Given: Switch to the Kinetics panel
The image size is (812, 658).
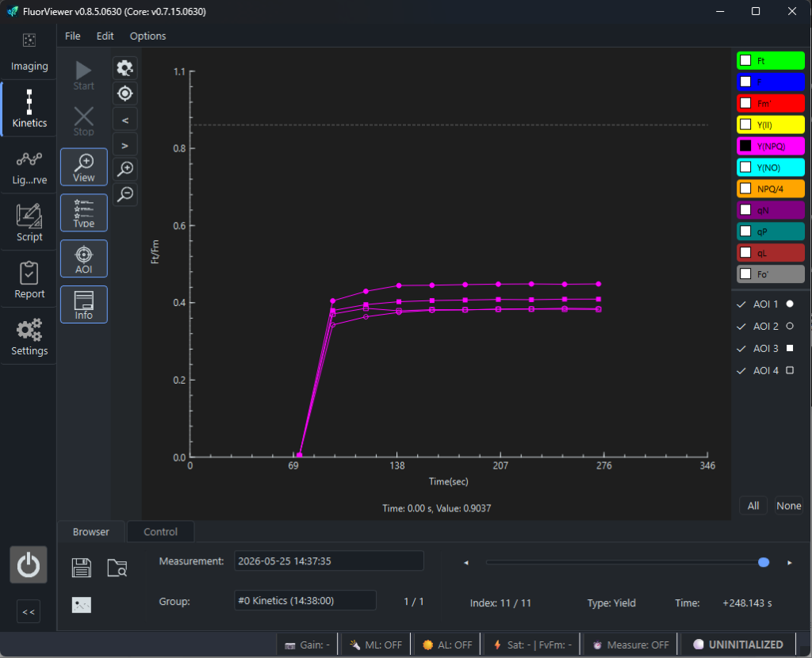Looking at the screenshot, I should point(29,109).
